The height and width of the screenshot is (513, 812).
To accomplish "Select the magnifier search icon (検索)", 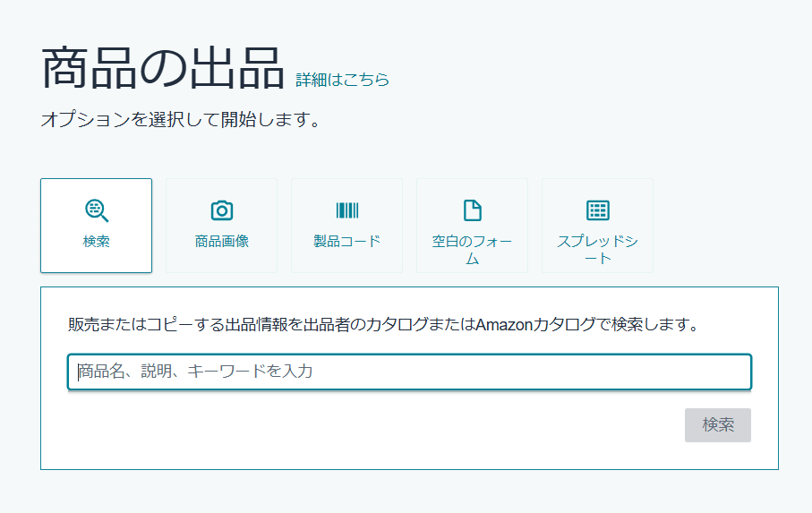I will pos(97,210).
